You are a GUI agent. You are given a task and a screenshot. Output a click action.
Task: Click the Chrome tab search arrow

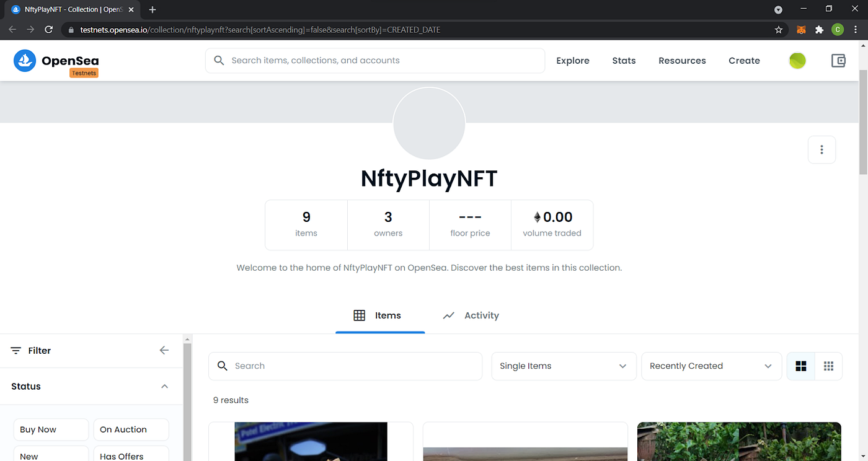pos(778,9)
